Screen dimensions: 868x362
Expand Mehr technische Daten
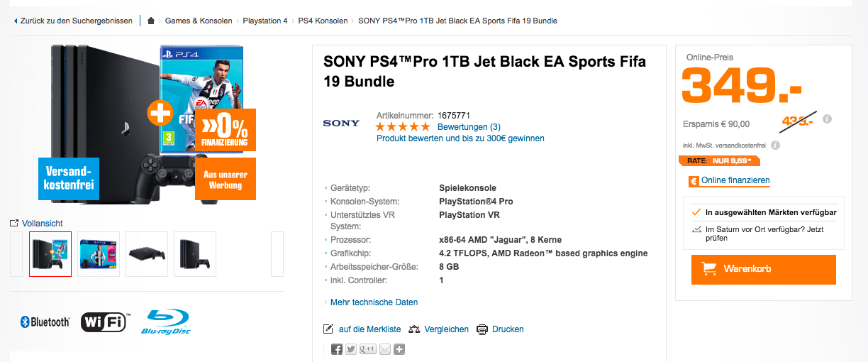pos(374,302)
